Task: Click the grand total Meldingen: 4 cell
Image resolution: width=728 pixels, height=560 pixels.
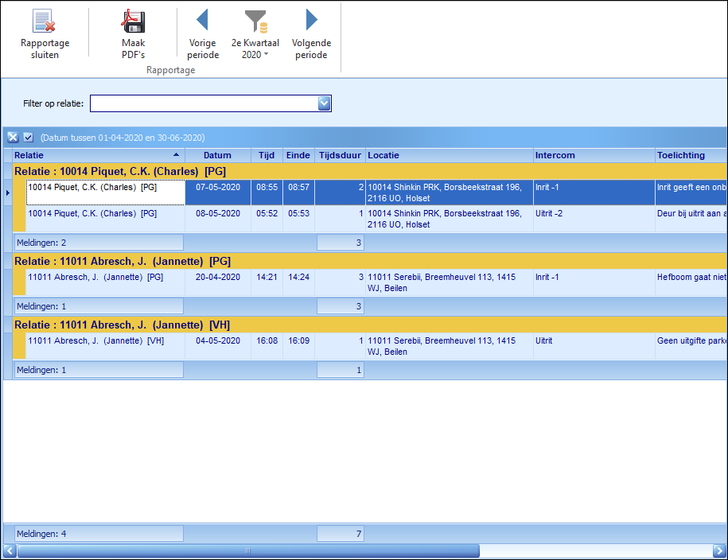Action: [99, 534]
